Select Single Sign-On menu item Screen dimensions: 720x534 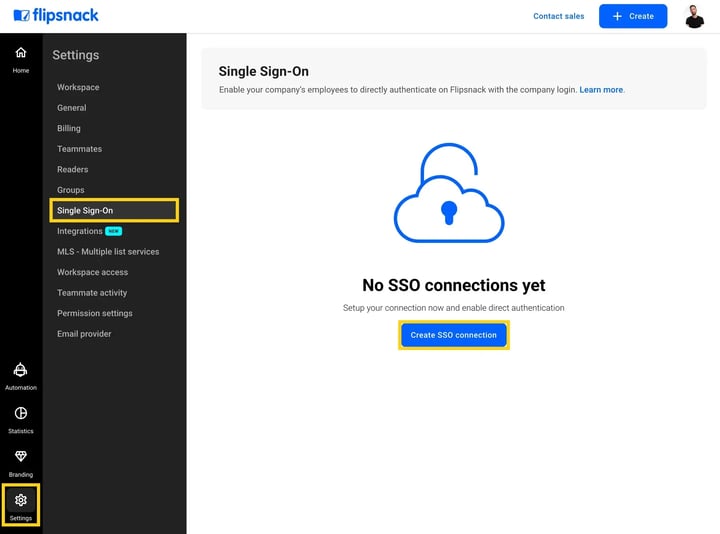(x=114, y=211)
